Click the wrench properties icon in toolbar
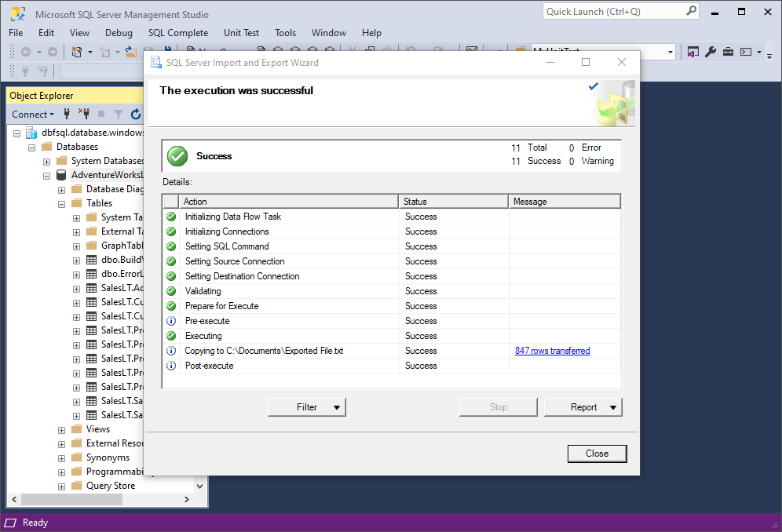 (711, 51)
